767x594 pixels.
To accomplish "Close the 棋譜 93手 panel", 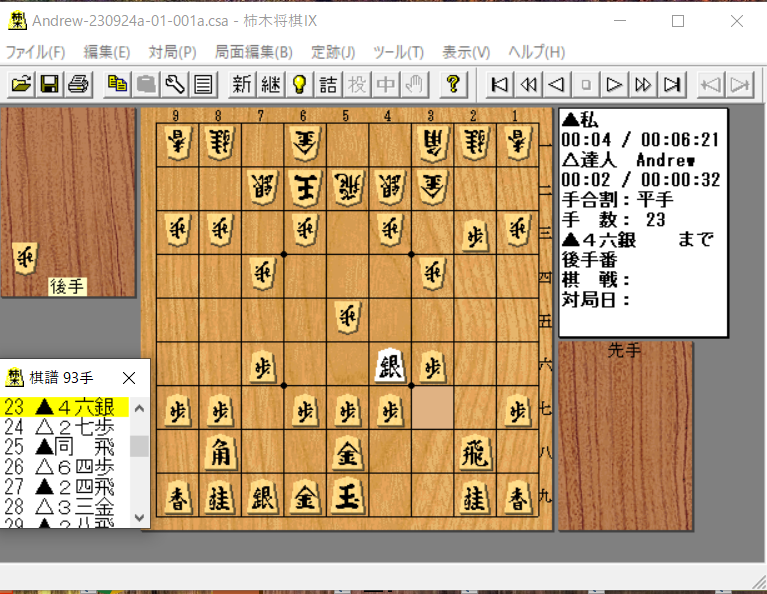I will click(128, 378).
